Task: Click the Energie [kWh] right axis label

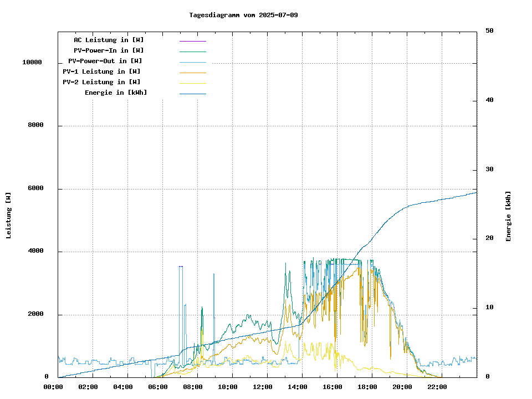Action: point(508,216)
